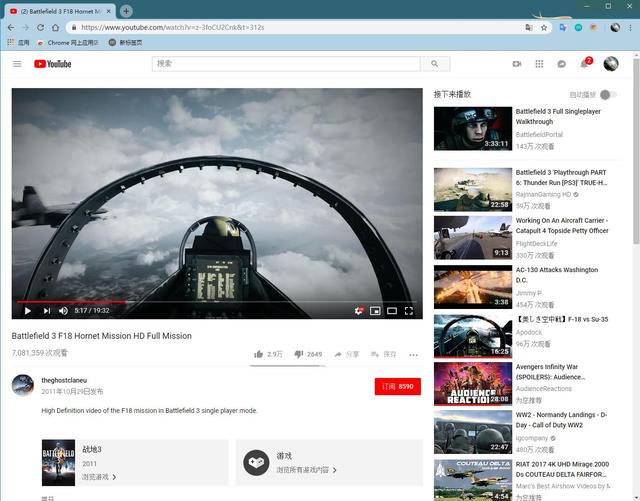Click BattlefieldPortal channel name
This screenshot has height=501, width=640.
[539, 134]
